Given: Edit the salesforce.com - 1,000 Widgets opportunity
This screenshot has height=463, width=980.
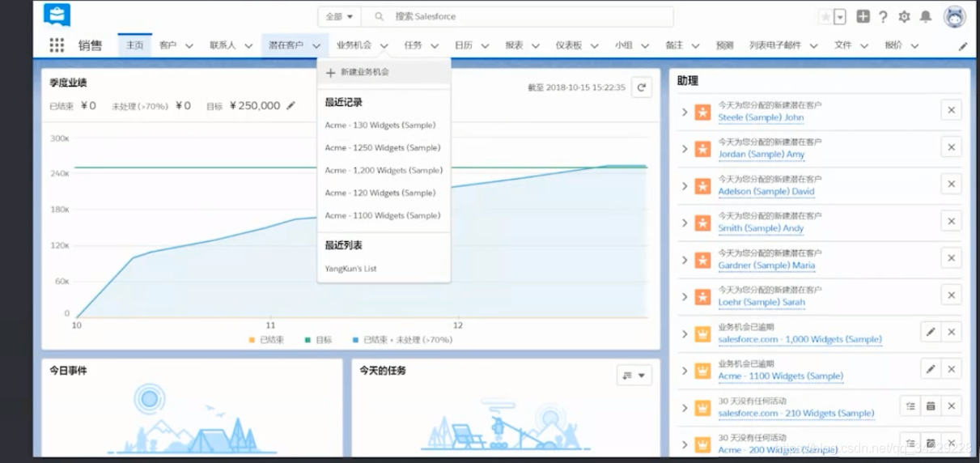Looking at the screenshot, I should (931, 332).
